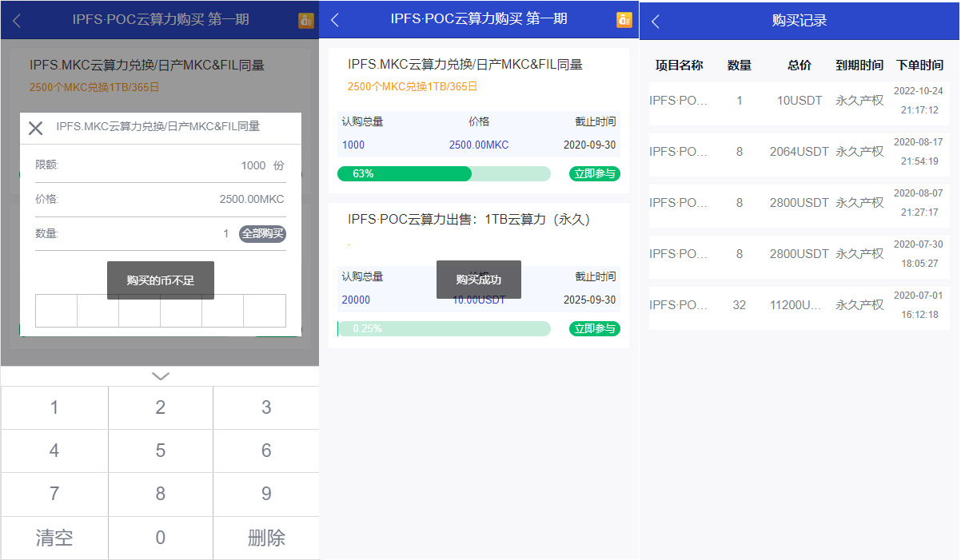Click the 20000 subscription total value
This screenshot has height=560, width=965.
click(x=356, y=300)
